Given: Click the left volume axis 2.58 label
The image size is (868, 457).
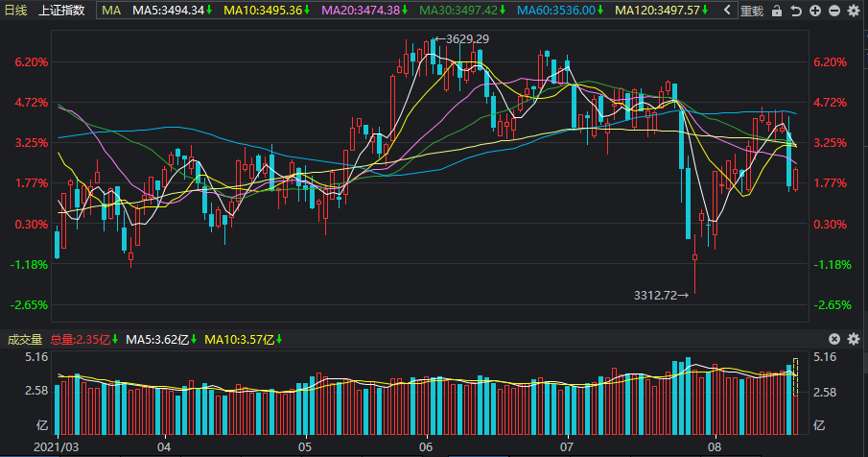Looking at the screenshot, I should point(36,391).
